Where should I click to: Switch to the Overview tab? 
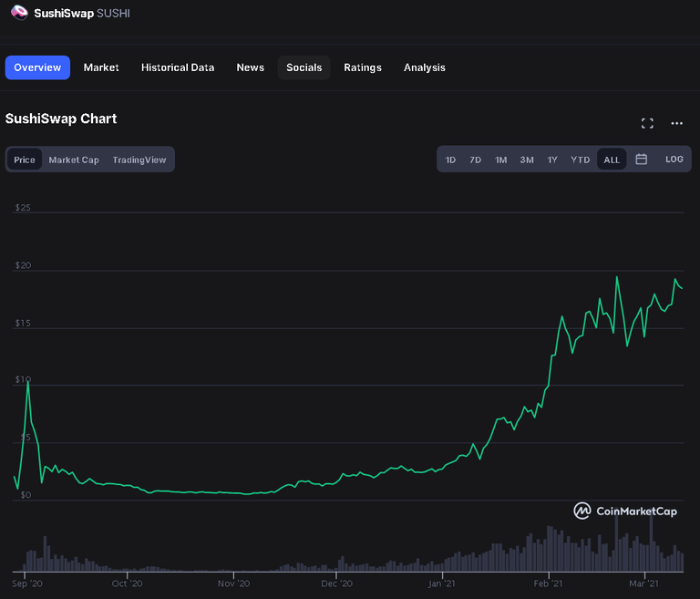[x=37, y=67]
